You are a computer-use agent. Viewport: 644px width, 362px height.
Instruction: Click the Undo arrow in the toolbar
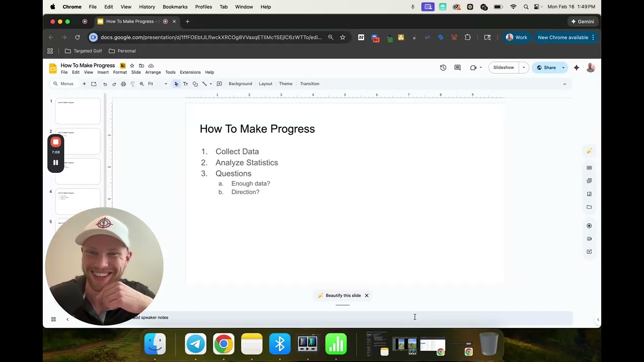(x=105, y=84)
